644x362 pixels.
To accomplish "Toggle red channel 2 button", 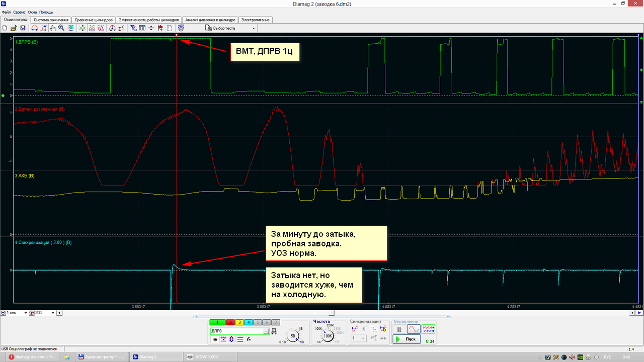I will (230, 322).
